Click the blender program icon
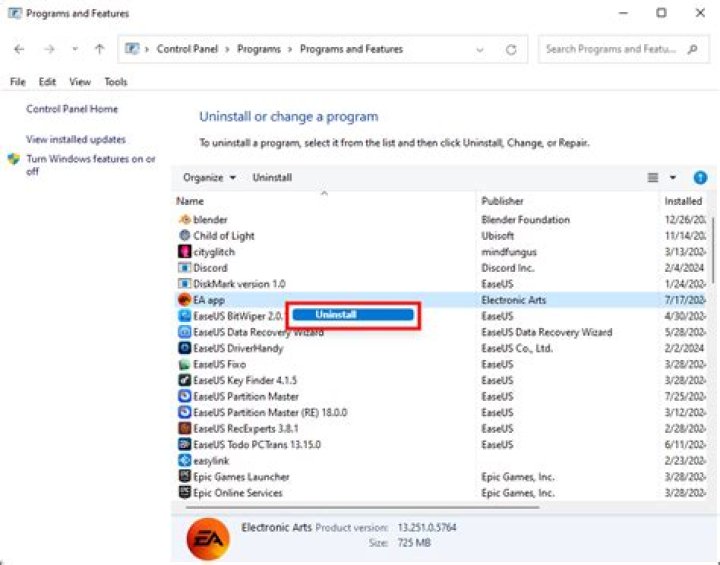 click(184, 220)
